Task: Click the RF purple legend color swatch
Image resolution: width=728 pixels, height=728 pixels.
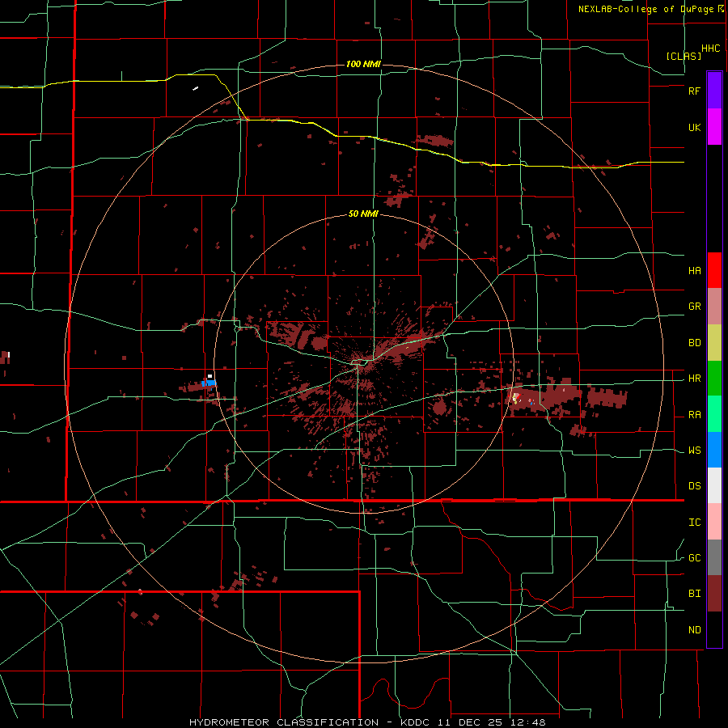Action: point(714,91)
